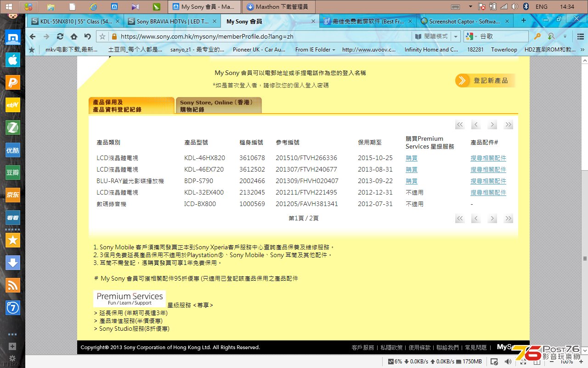Viewport: 588px width, 368px height.
Task: Click the Premium Services banner image
Action: (130, 299)
